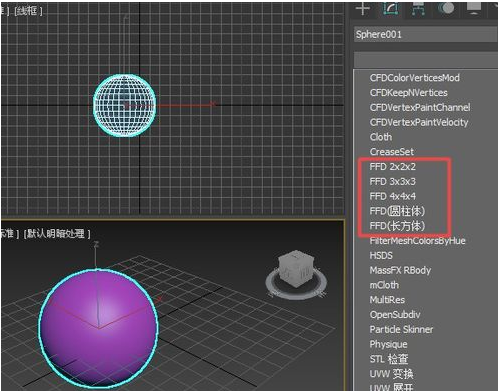Select the Particle Skinner modifier

point(401,329)
